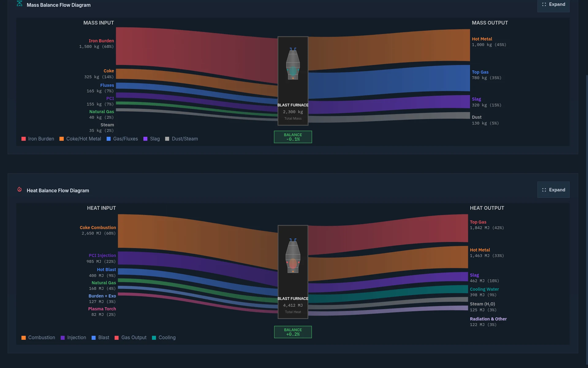Select the blast furnace icon in mass diagram
This screenshot has width=588, height=368.
[293, 64]
